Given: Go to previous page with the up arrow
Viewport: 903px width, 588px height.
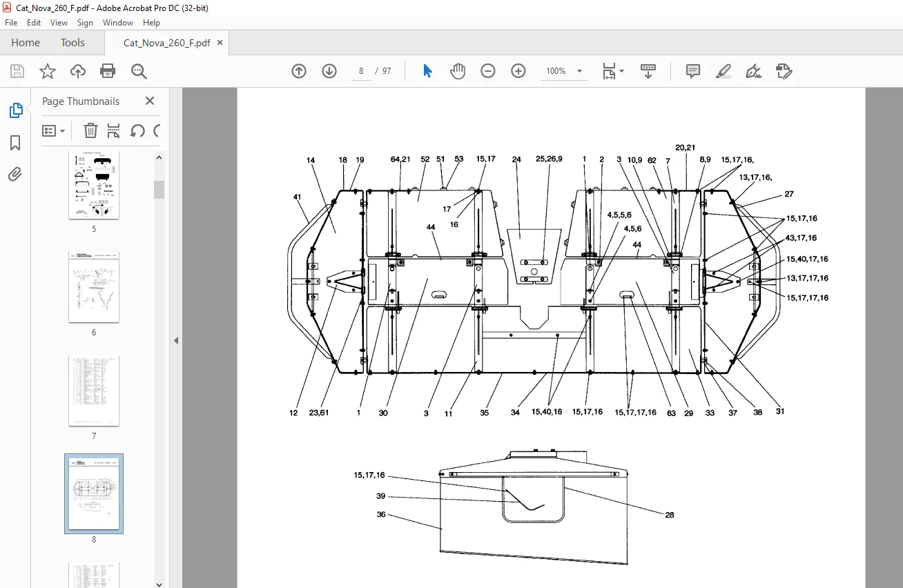Looking at the screenshot, I should click(299, 71).
